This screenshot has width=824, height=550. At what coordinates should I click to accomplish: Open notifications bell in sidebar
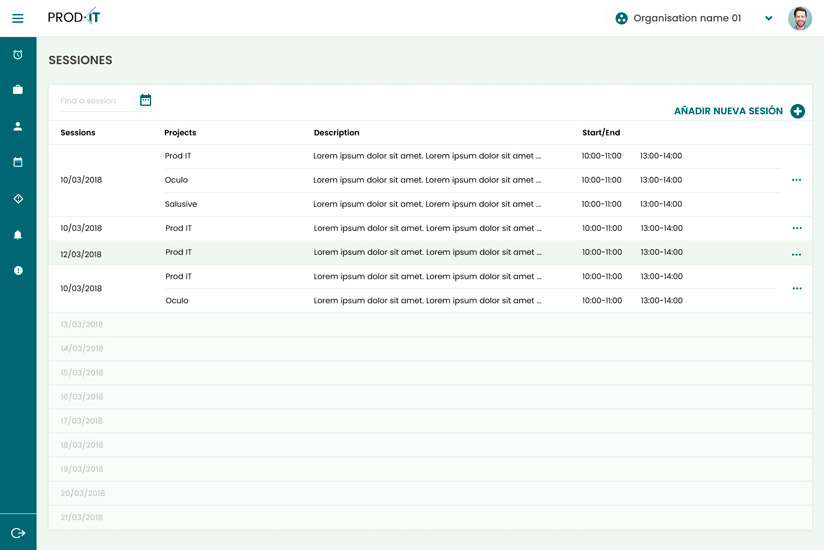click(x=18, y=235)
